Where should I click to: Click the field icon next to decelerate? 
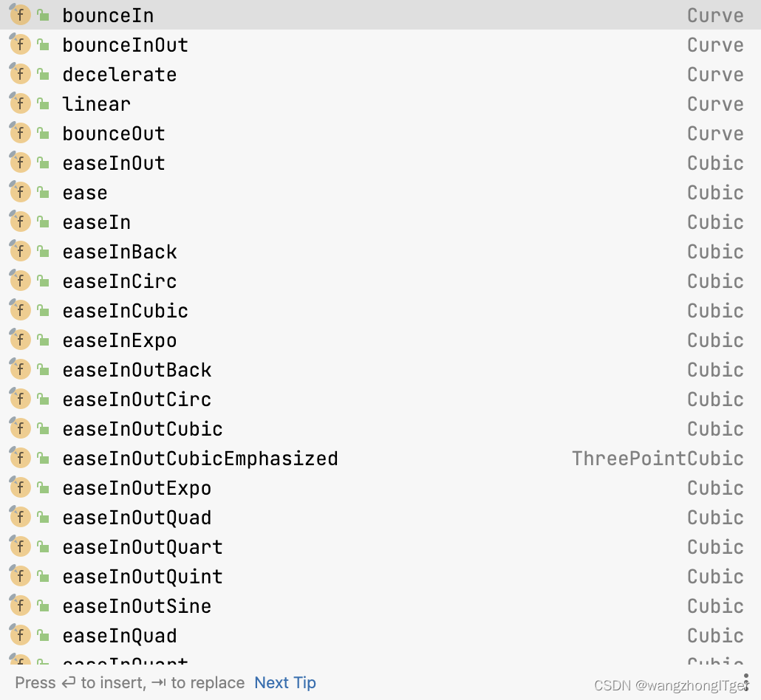20,74
